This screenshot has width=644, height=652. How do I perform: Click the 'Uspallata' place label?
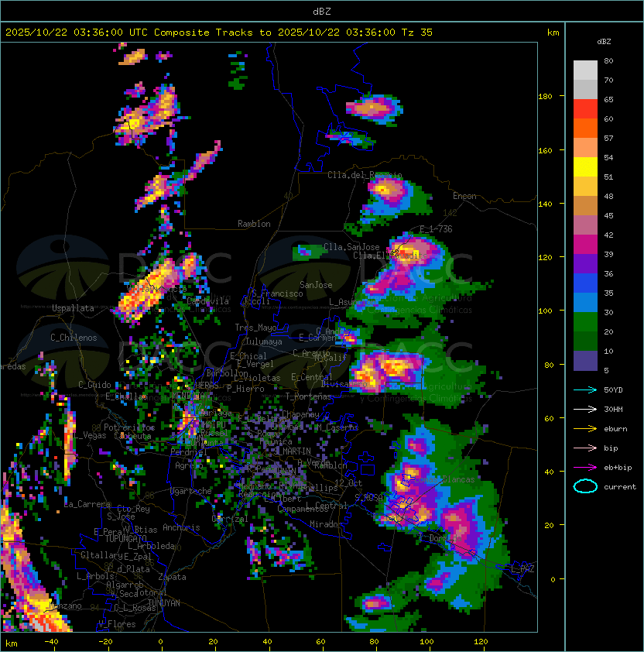(x=73, y=308)
